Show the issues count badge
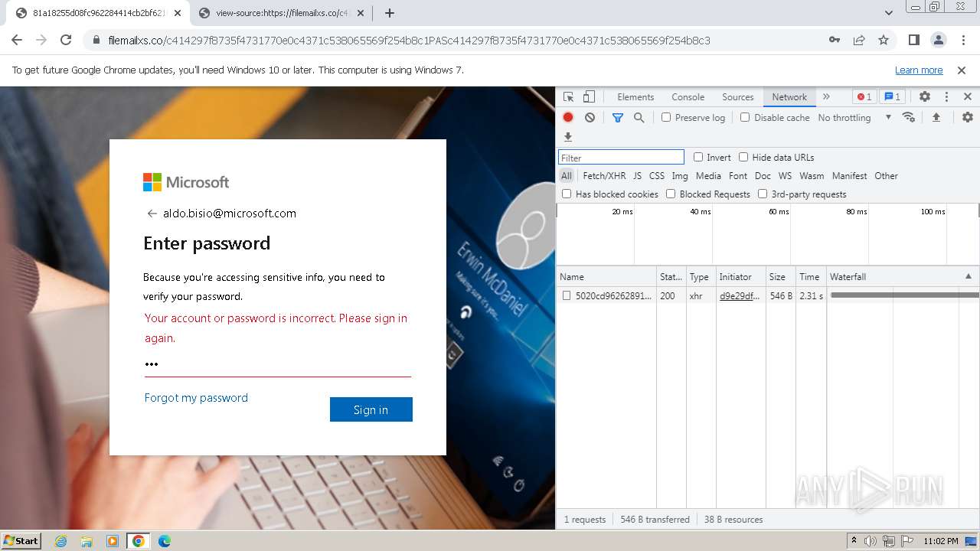980x551 pixels. (x=891, y=97)
